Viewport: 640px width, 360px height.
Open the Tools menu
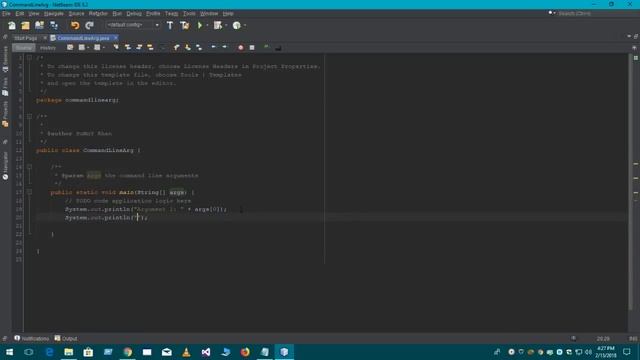coord(189,13)
